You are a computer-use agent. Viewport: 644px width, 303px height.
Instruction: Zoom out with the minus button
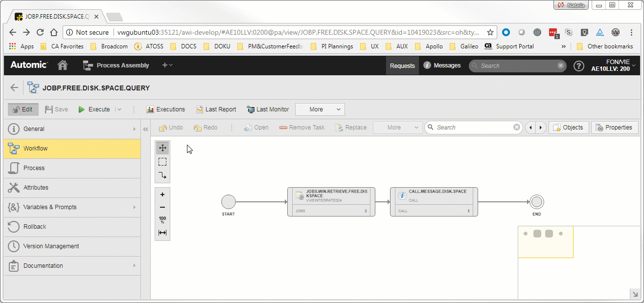[162, 207]
